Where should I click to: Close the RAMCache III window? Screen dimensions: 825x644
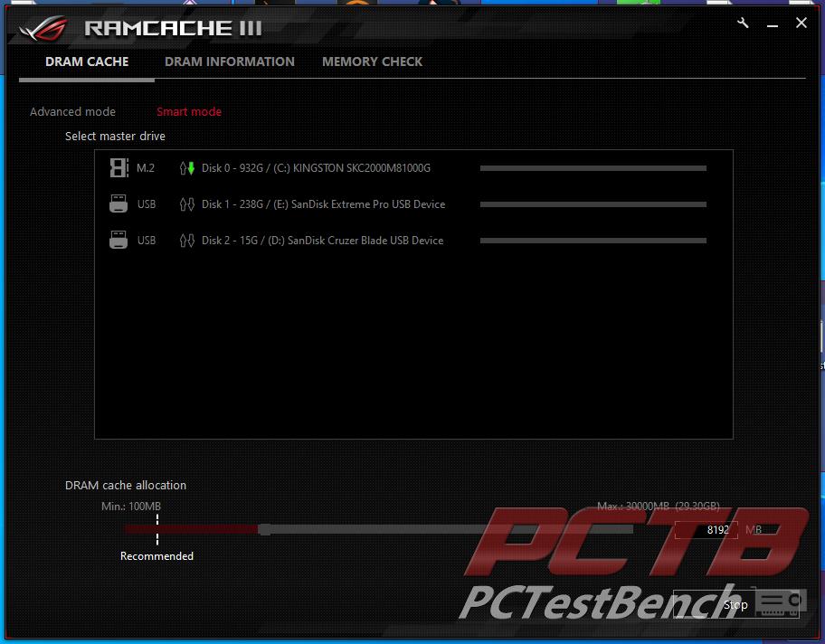801,23
